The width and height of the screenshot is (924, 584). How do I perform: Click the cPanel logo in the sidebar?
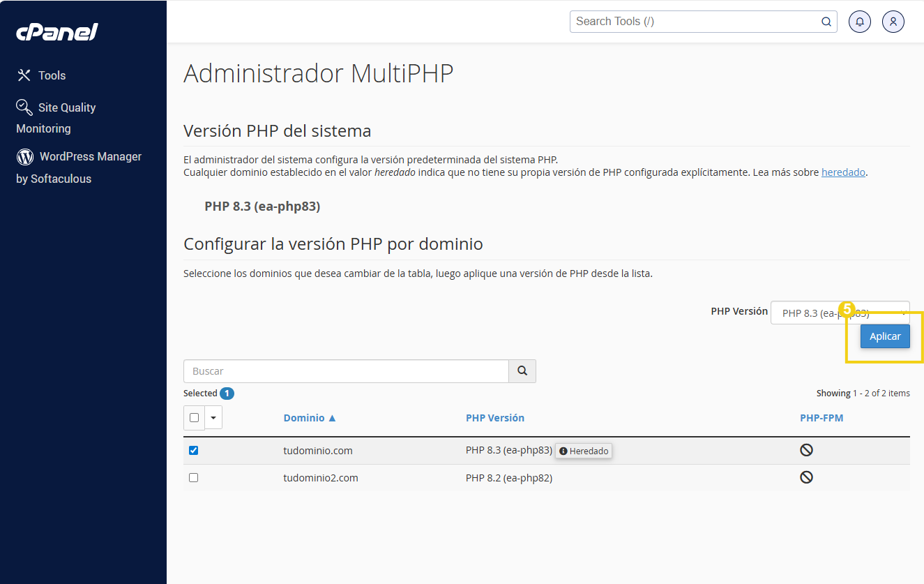coord(56,31)
